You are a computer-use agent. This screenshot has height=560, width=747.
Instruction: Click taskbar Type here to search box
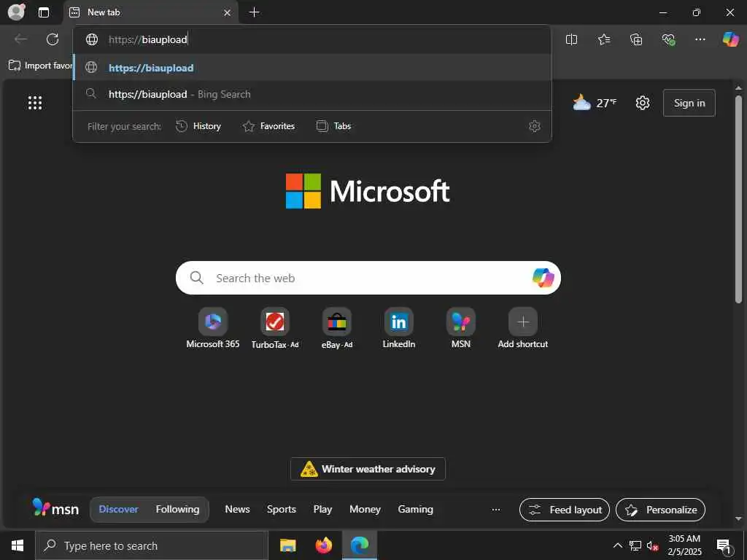[152, 545]
